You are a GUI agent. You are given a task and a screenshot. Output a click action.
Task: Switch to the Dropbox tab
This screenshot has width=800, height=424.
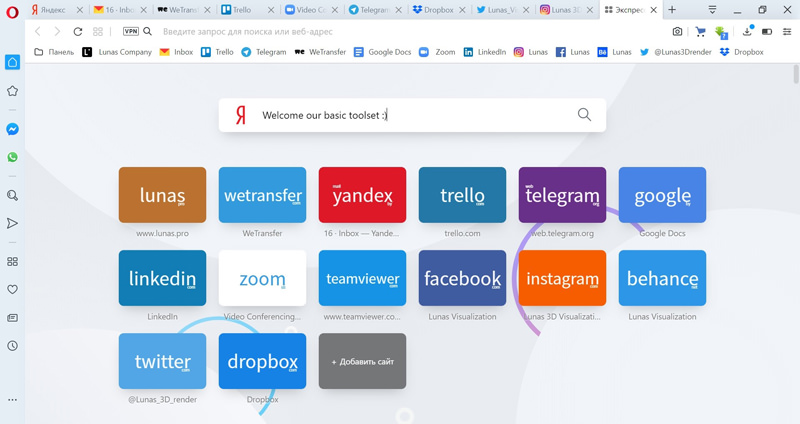coord(439,10)
